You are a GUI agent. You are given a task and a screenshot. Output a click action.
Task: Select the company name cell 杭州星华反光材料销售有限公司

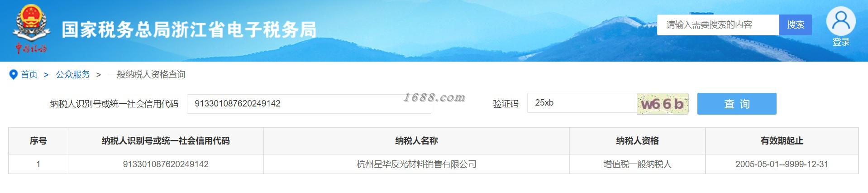coord(416,164)
